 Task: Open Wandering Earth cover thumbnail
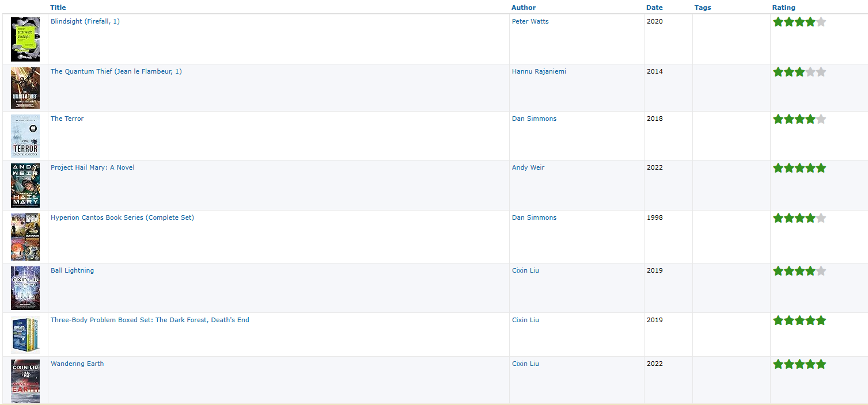click(25, 381)
